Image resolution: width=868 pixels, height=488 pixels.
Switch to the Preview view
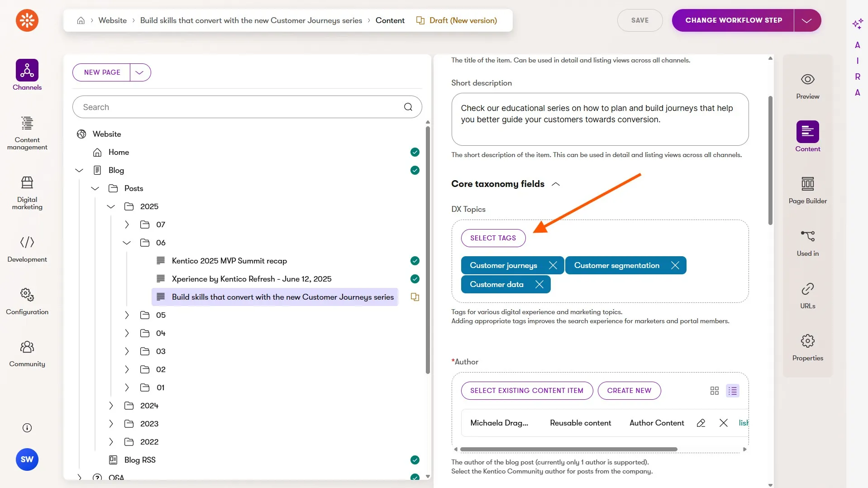808,86
